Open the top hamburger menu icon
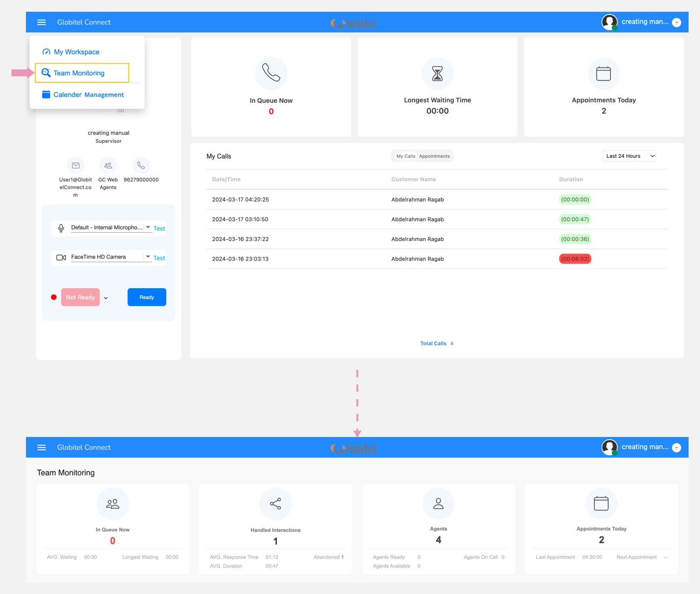Viewport: 700px width, 594px height. tap(42, 22)
